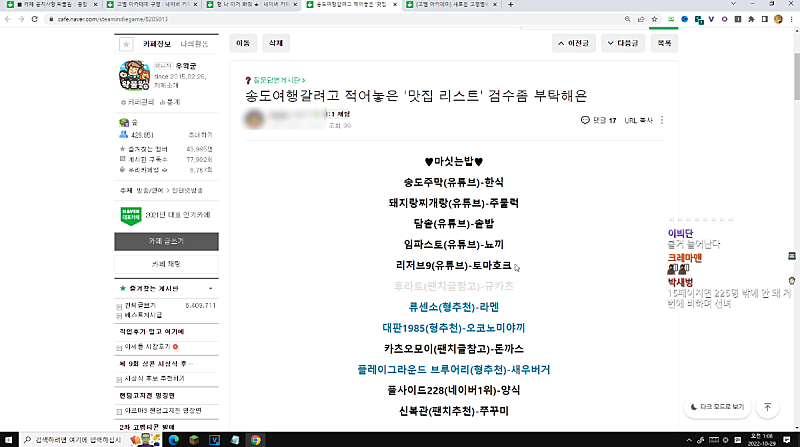Reload the page with refresh icon

[x=35, y=19]
